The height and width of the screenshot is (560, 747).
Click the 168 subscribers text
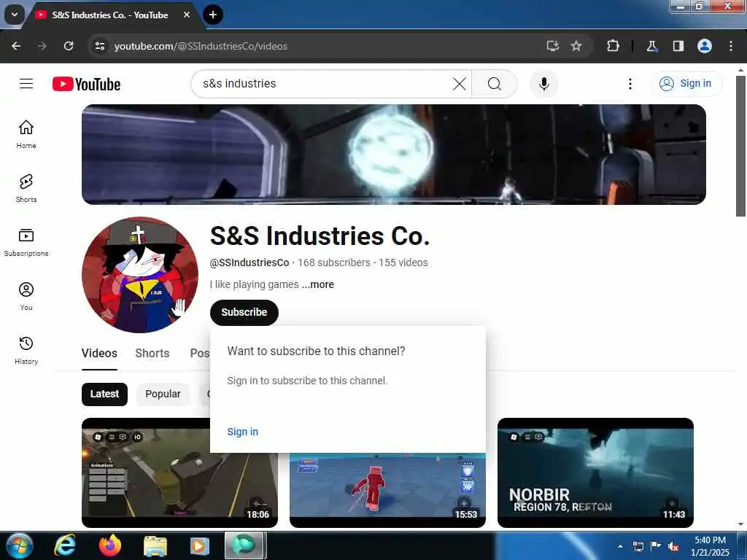point(334,262)
